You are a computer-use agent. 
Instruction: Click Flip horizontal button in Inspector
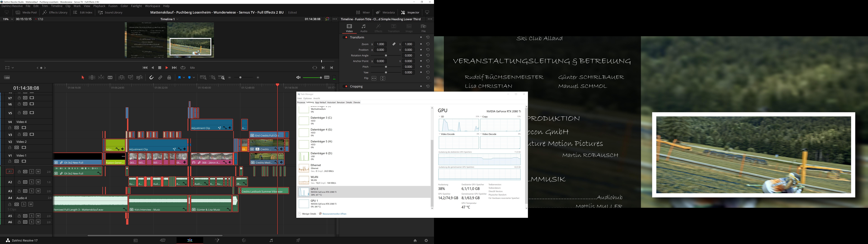tap(374, 79)
